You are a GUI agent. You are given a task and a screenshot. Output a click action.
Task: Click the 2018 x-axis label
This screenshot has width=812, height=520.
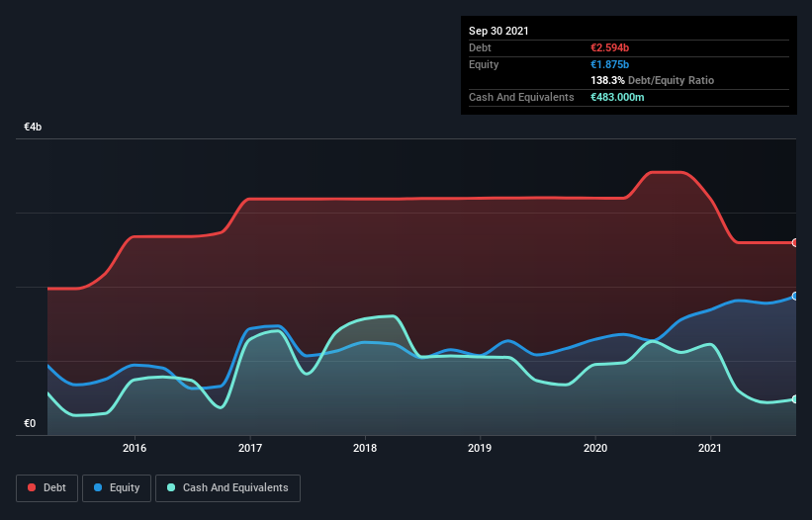tap(365, 448)
